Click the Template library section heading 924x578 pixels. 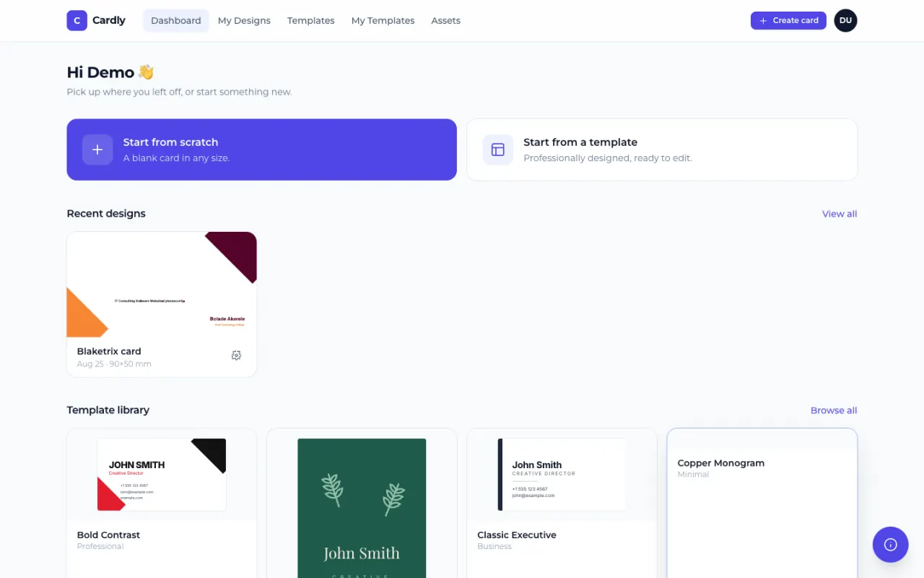[x=108, y=410]
